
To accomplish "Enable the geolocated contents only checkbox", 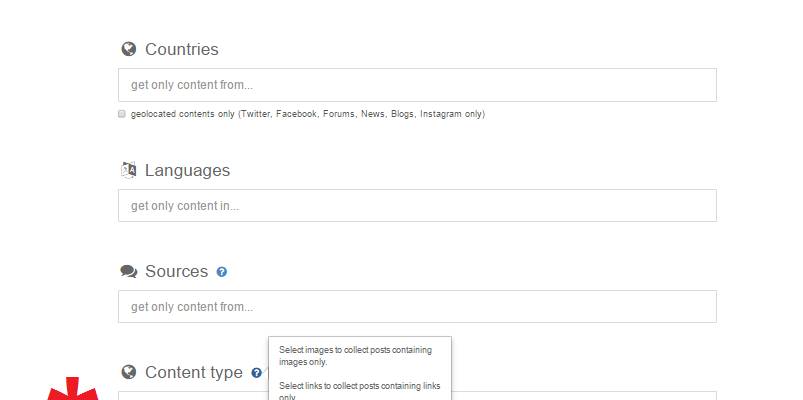I will 122,114.
